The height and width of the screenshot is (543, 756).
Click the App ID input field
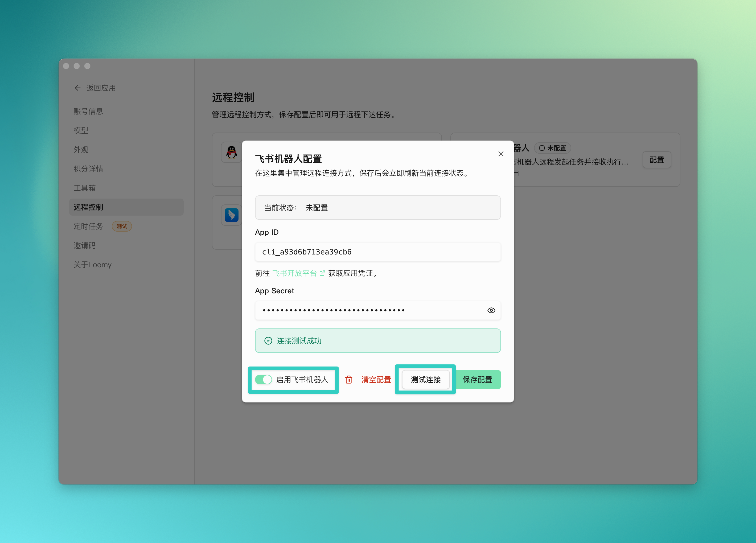pyautogui.click(x=378, y=252)
